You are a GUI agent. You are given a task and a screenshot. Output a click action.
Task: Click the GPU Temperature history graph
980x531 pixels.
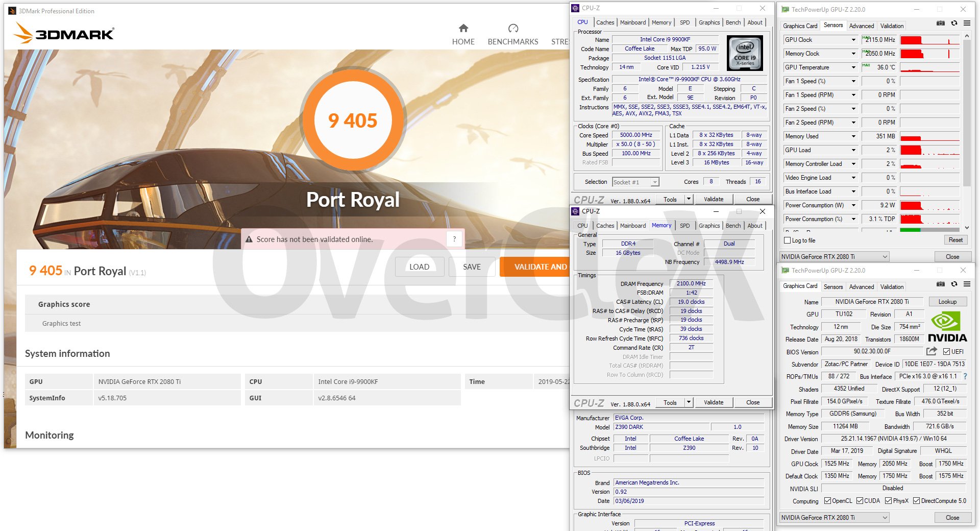929,67
